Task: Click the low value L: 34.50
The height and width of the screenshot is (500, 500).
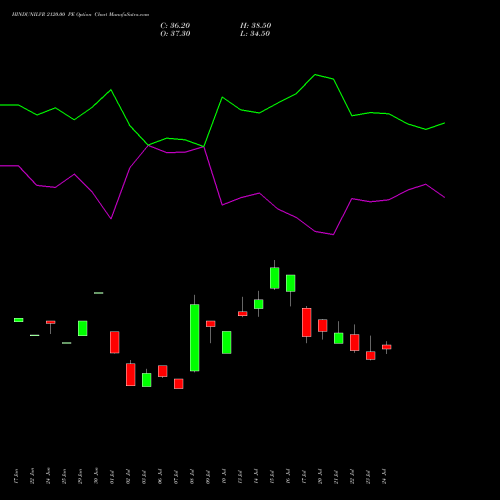Action: click(x=255, y=34)
